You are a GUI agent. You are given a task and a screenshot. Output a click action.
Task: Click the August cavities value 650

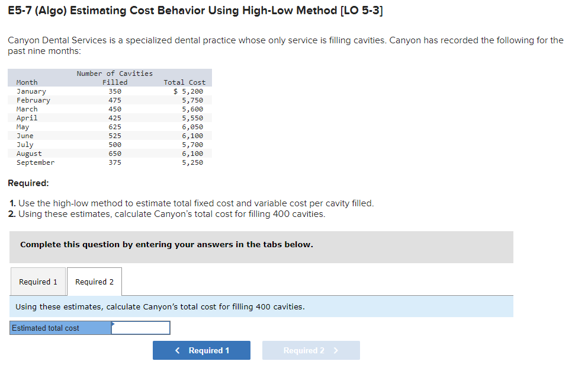pos(114,153)
